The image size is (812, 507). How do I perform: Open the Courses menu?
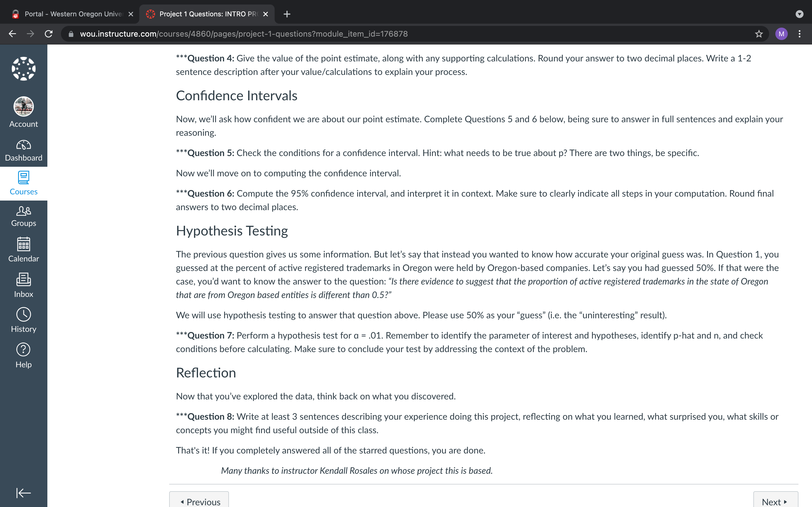coord(23,183)
